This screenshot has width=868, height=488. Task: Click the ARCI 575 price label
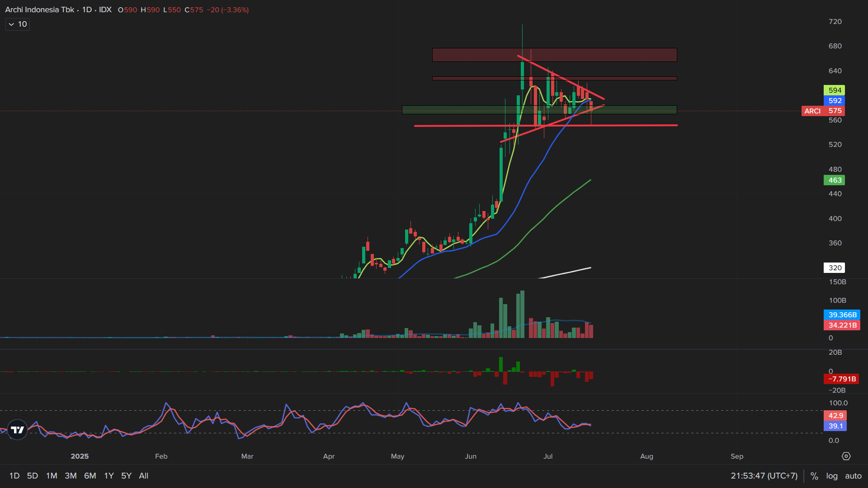tap(823, 111)
